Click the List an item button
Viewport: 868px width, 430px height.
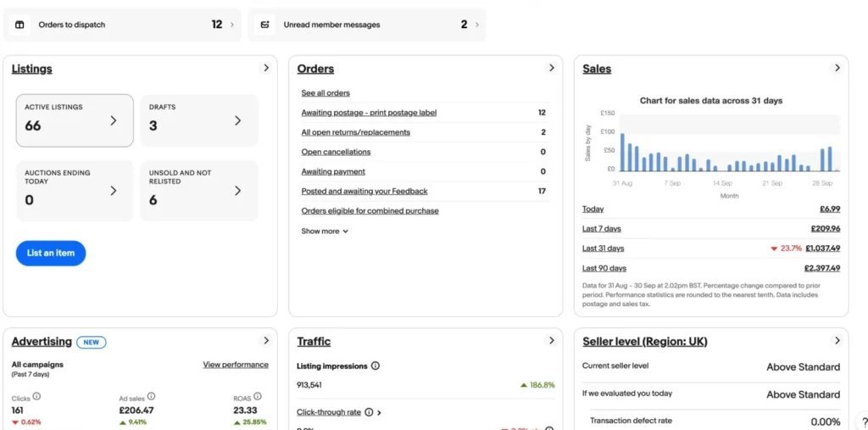50,253
